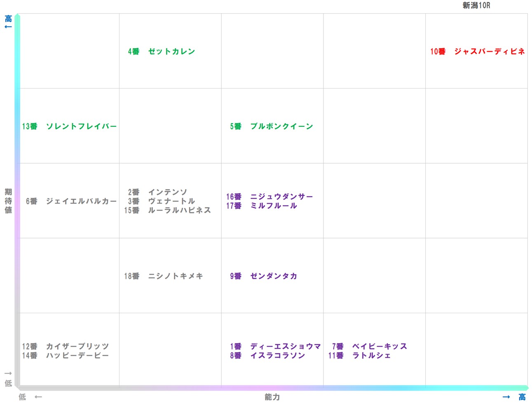Click the 9番 ゼンダンタカ entry
This screenshot has width=532, height=405.
263,276
